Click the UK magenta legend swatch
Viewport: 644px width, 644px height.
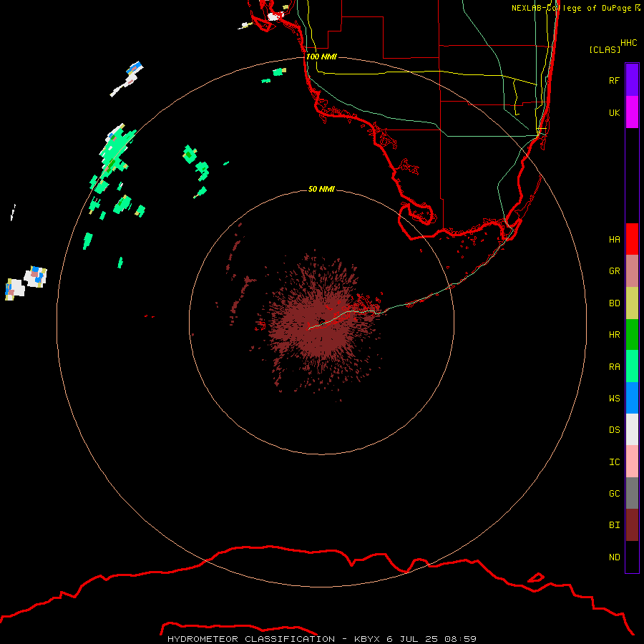[632, 112]
